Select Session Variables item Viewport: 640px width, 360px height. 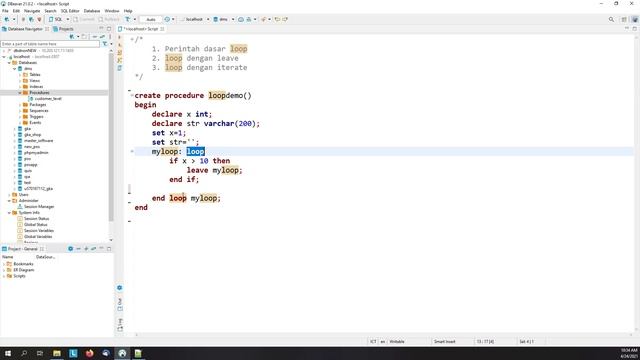[39, 231]
